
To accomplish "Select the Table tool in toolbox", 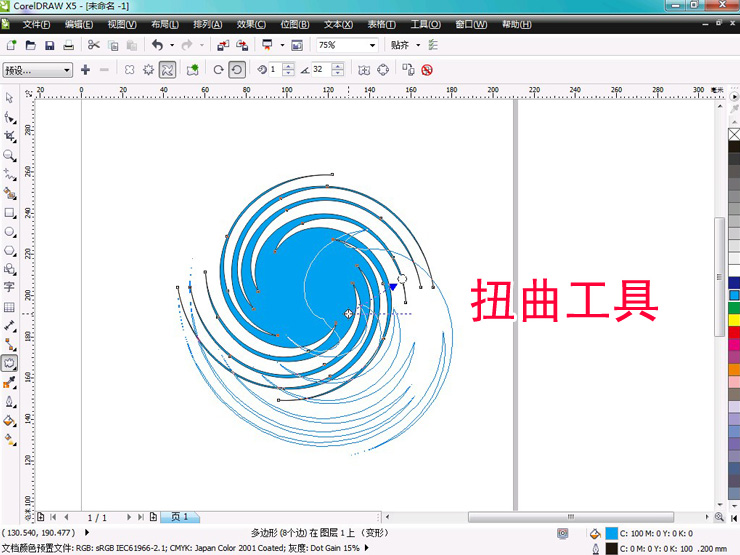I will point(9,307).
